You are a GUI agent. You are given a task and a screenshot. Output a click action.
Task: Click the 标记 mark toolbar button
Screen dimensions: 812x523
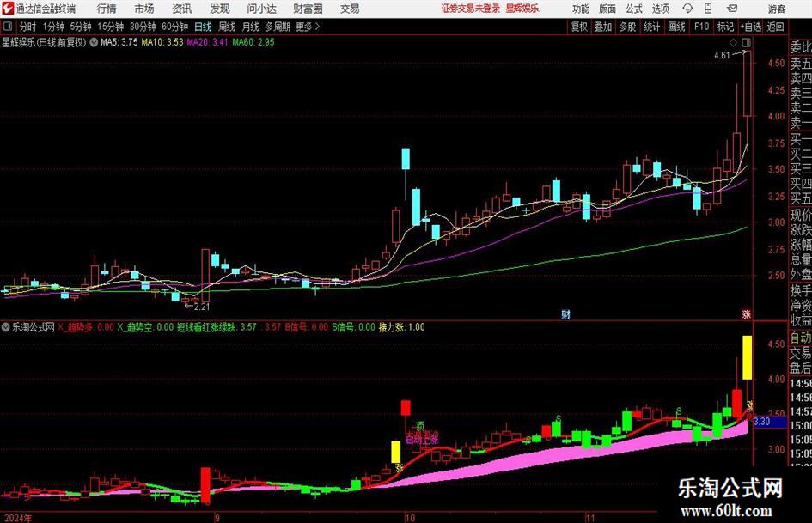point(725,27)
